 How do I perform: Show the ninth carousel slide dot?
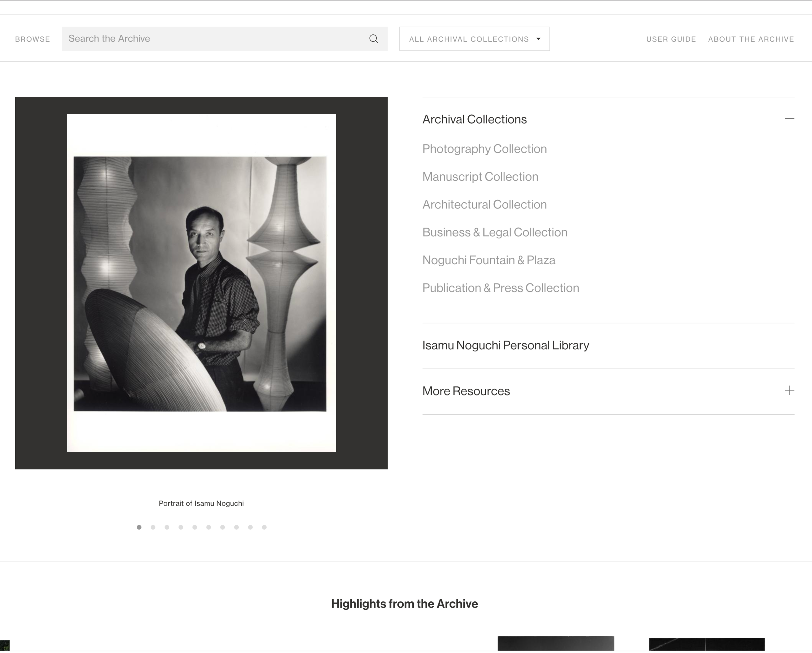click(250, 527)
